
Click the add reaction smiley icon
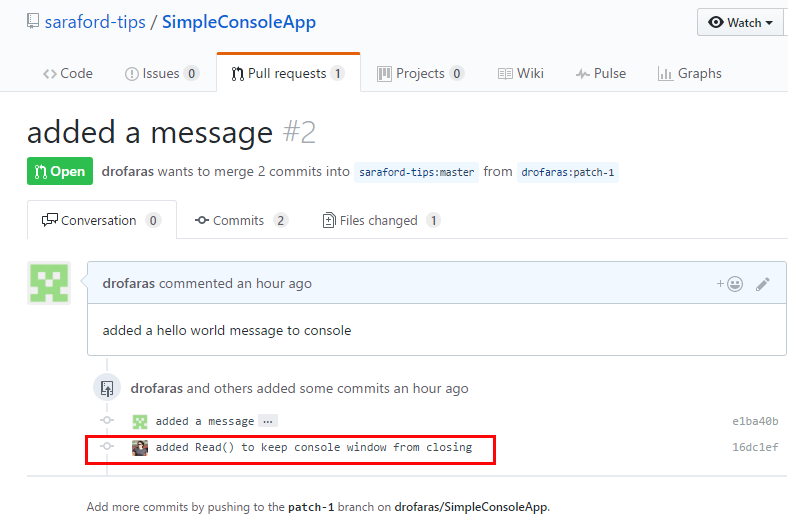point(731,284)
